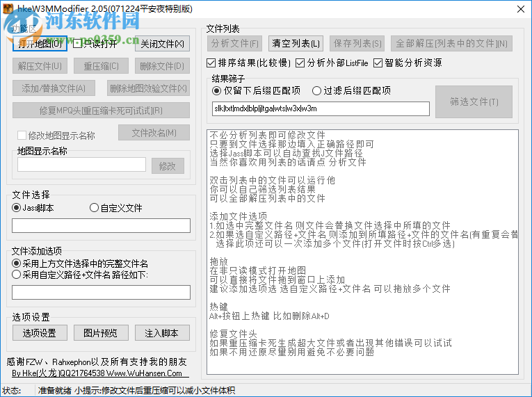Click the 文件改名(M) button
This screenshot has height=397, width=532.
[154, 133]
